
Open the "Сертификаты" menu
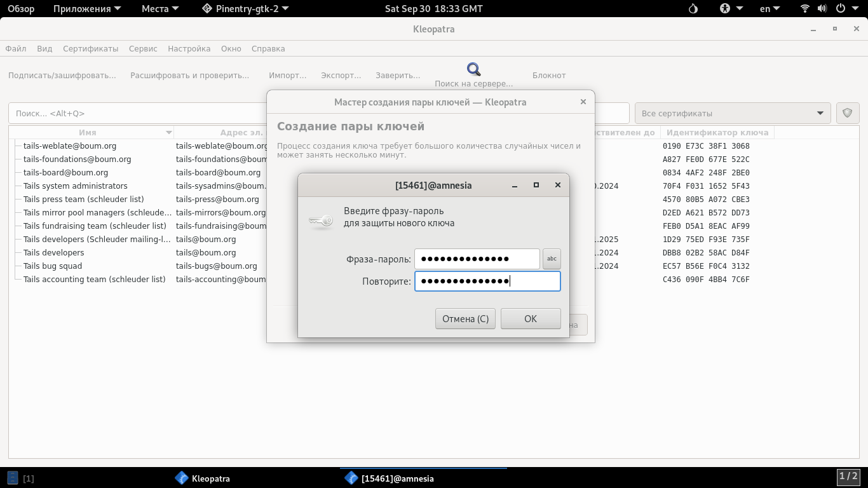90,48
